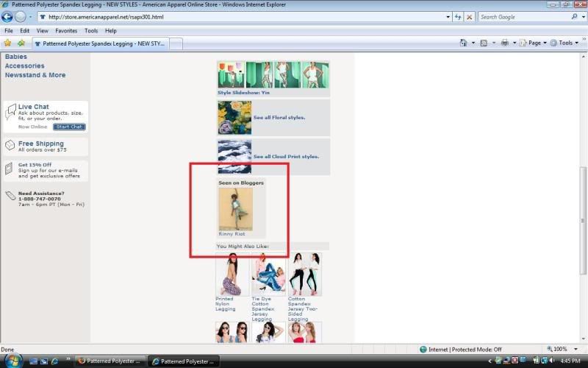The width and height of the screenshot is (588, 368).
Task: Click the vertical scrollbar thumb
Action: (x=583, y=220)
